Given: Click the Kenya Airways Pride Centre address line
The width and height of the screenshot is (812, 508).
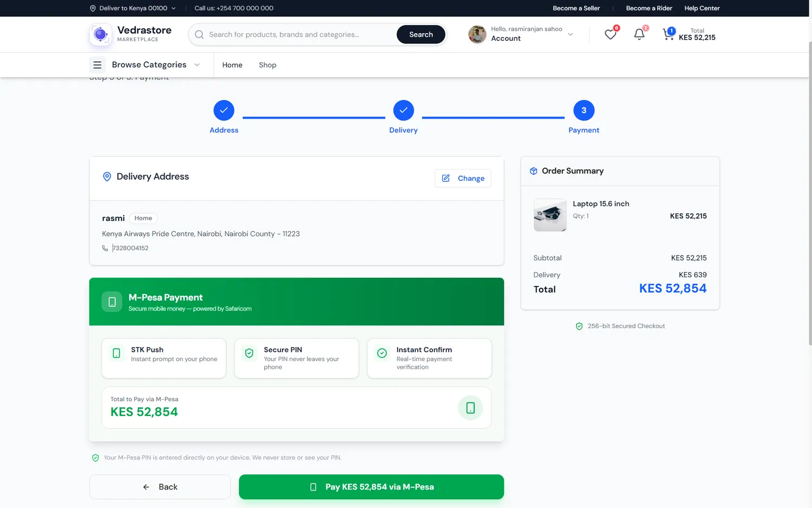Looking at the screenshot, I should (x=201, y=234).
